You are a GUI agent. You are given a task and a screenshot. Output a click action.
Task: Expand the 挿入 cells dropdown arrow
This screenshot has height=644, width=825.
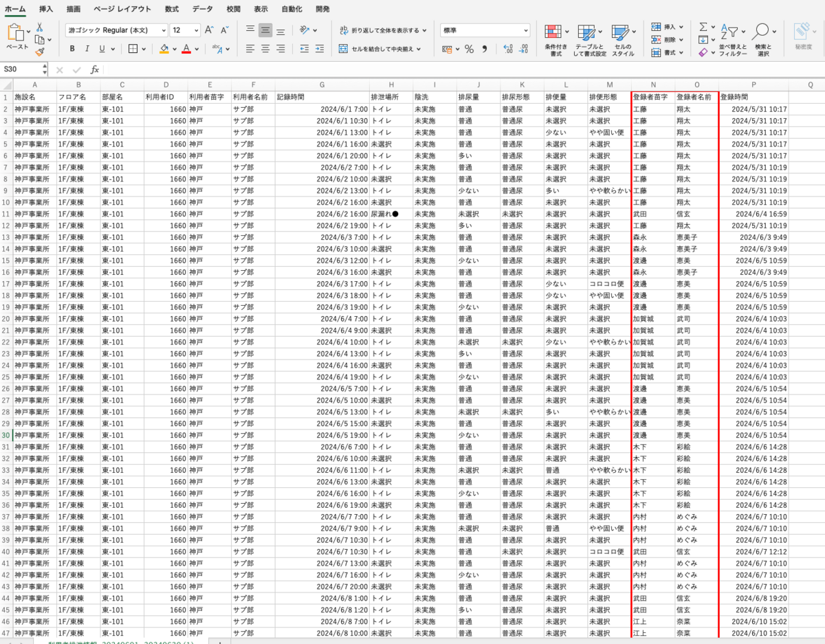681,27
